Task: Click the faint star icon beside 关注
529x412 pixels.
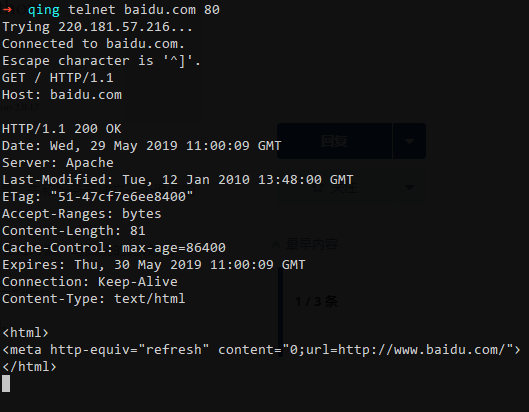Action: [317, 187]
